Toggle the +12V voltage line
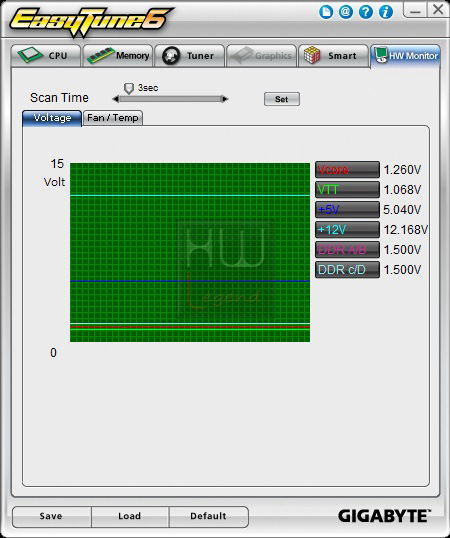This screenshot has height=538, width=450. (x=347, y=230)
